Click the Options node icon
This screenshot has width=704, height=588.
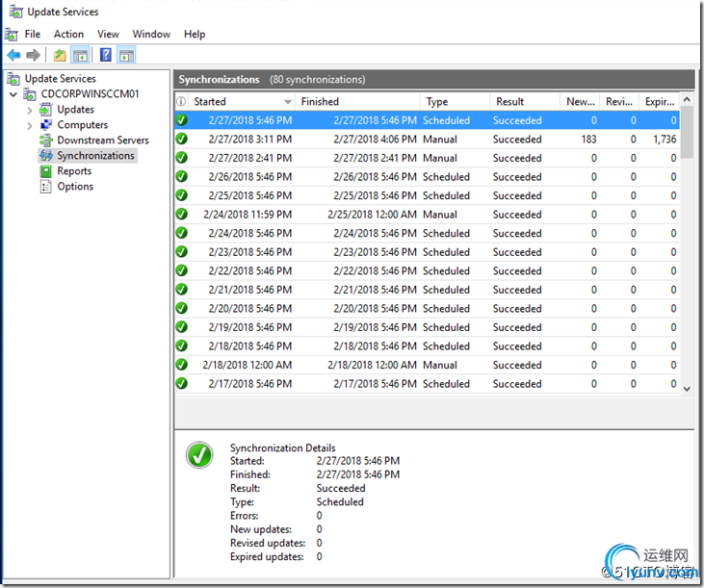click(x=46, y=187)
